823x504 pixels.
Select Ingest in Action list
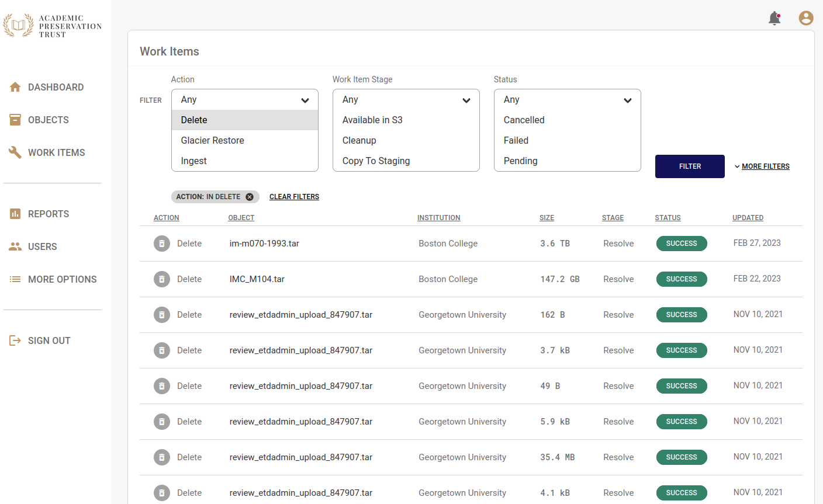(245, 161)
